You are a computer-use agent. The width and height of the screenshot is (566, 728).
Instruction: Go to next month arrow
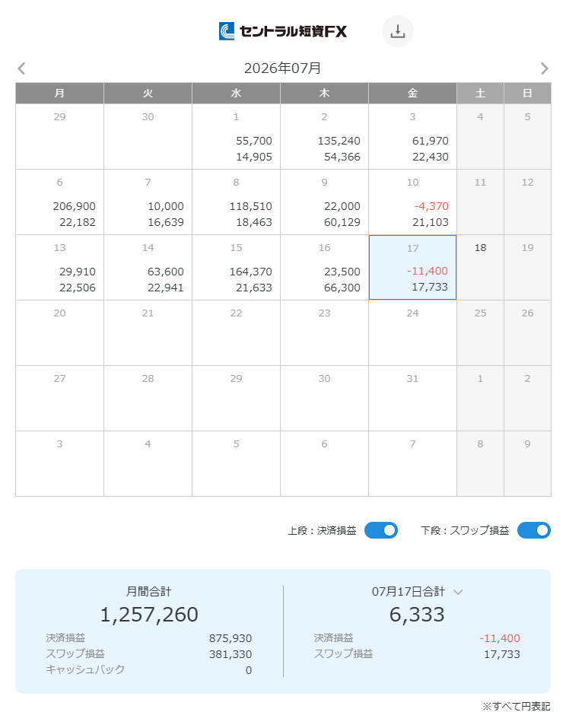tap(544, 68)
